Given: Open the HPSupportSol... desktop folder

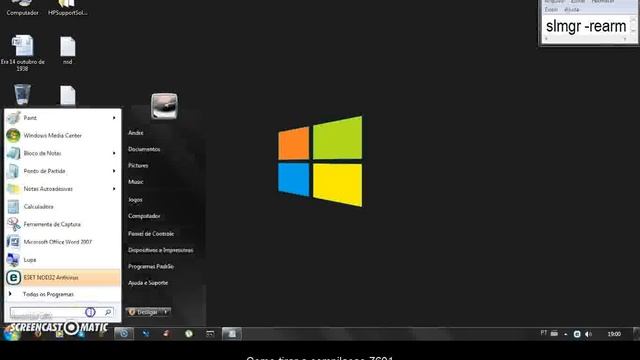Looking at the screenshot, I should click(x=67, y=8).
